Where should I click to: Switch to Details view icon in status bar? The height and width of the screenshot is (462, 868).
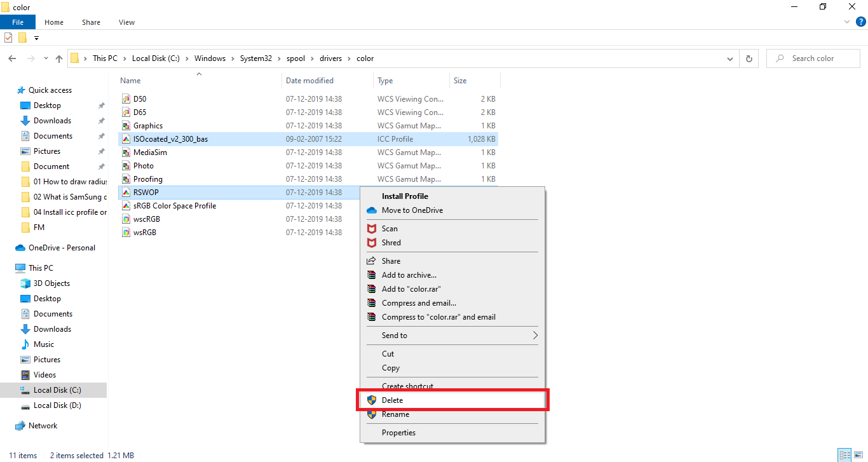pos(844,455)
